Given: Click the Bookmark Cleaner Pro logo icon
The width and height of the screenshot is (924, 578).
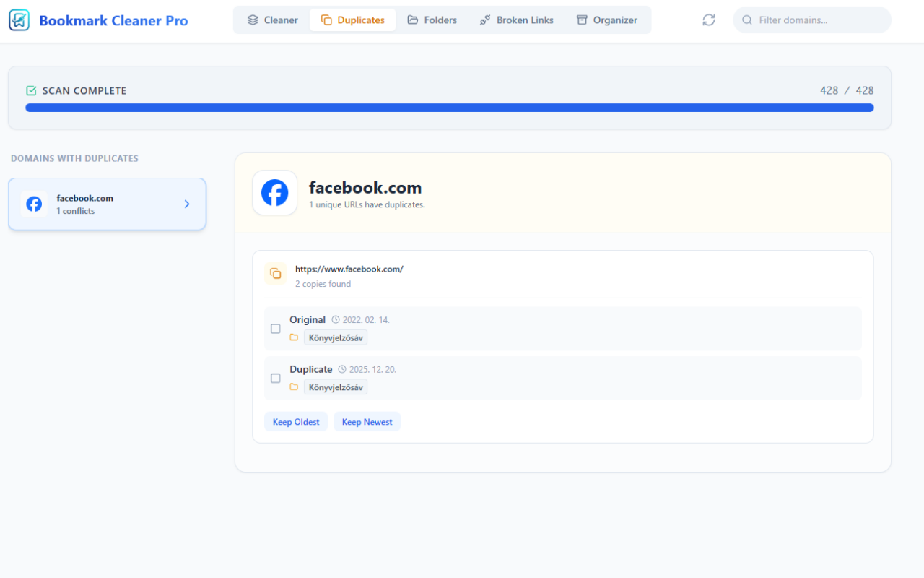Looking at the screenshot, I should 19,20.
